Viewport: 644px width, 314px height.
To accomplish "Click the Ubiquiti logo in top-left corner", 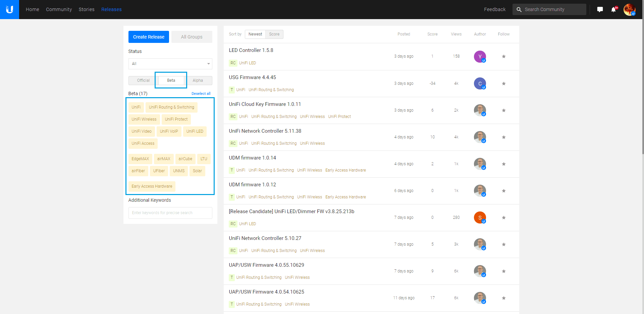I will [9, 9].
